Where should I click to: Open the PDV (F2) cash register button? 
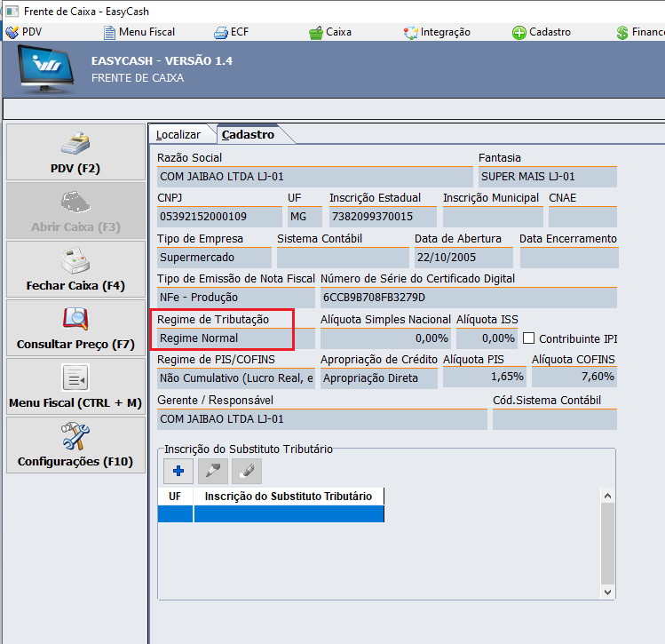[x=75, y=152]
